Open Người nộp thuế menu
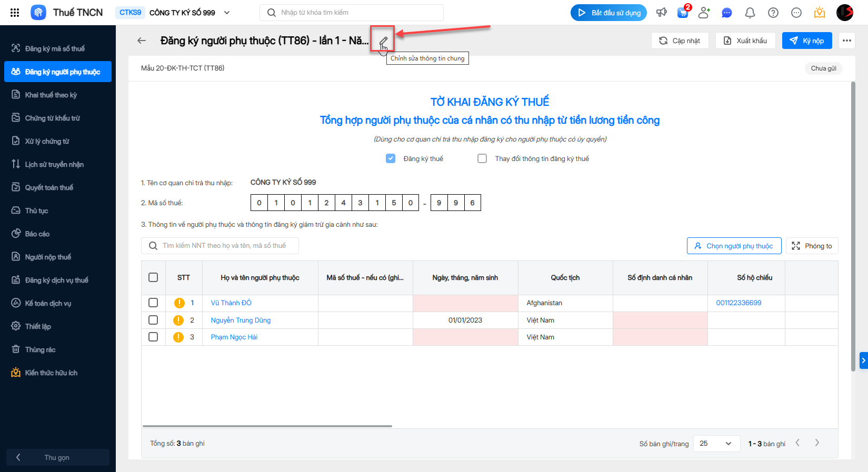Screen dimensions: 868x472 point(58,257)
